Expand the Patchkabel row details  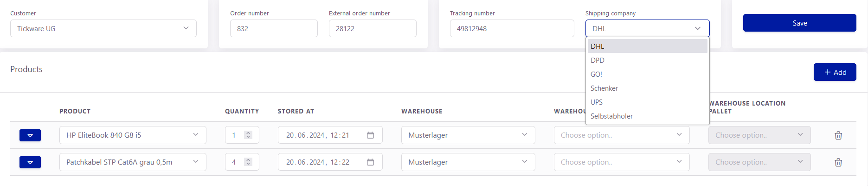tap(30, 162)
